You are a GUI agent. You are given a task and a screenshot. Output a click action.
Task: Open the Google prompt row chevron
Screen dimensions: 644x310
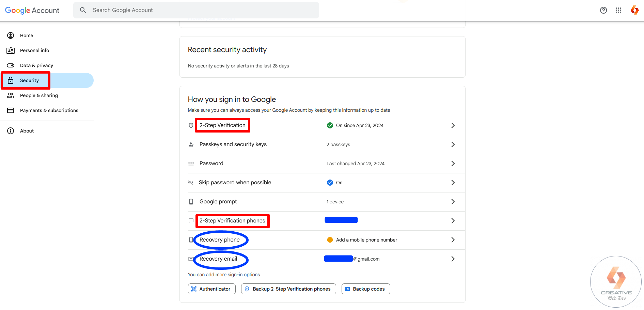tap(453, 202)
